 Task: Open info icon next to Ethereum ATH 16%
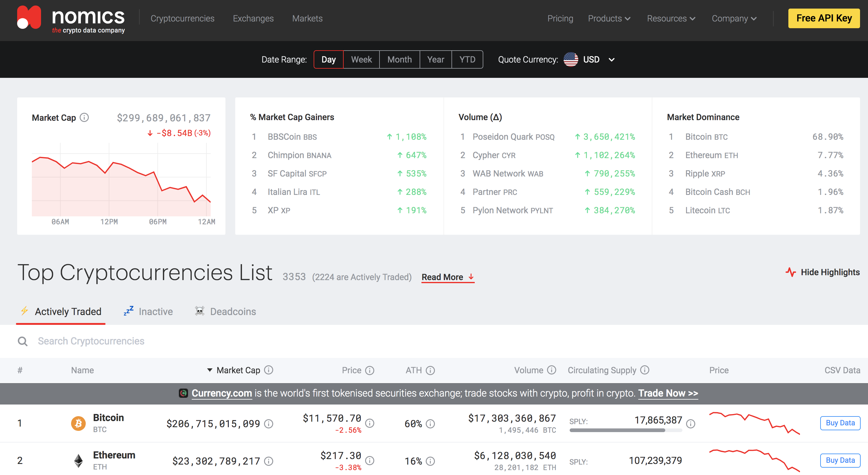click(x=430, y=461)
